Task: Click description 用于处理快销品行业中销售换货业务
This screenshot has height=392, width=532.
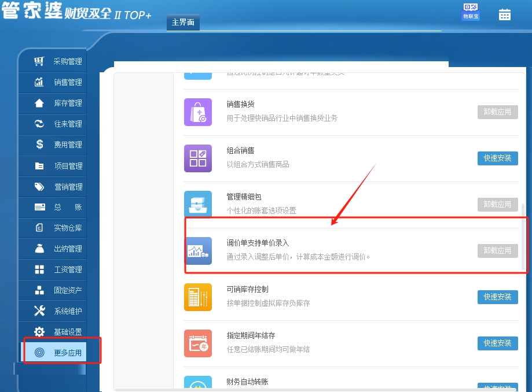Action: (282, 118)
